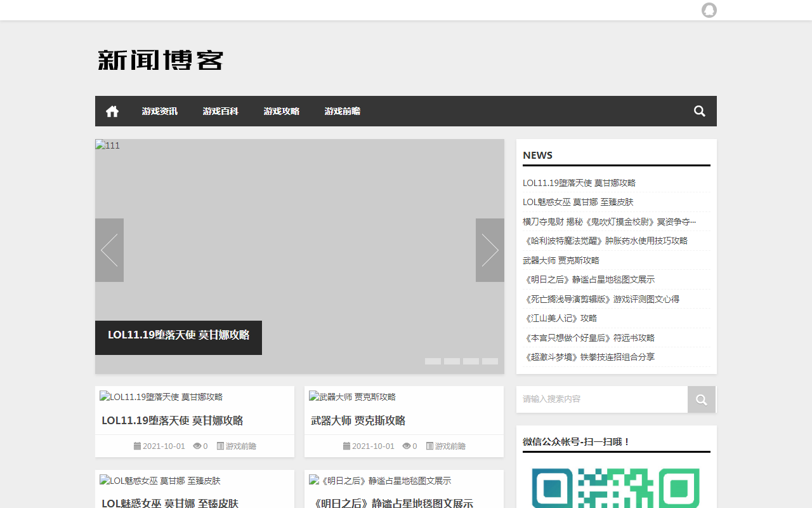The image size is (812, 508).
Task: Open card title 《明日之后》静谧占星地毯图文展示
Action: point(392,504)
